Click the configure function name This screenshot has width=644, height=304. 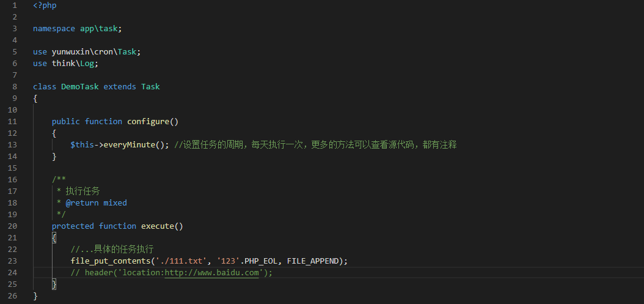[148, 122]
